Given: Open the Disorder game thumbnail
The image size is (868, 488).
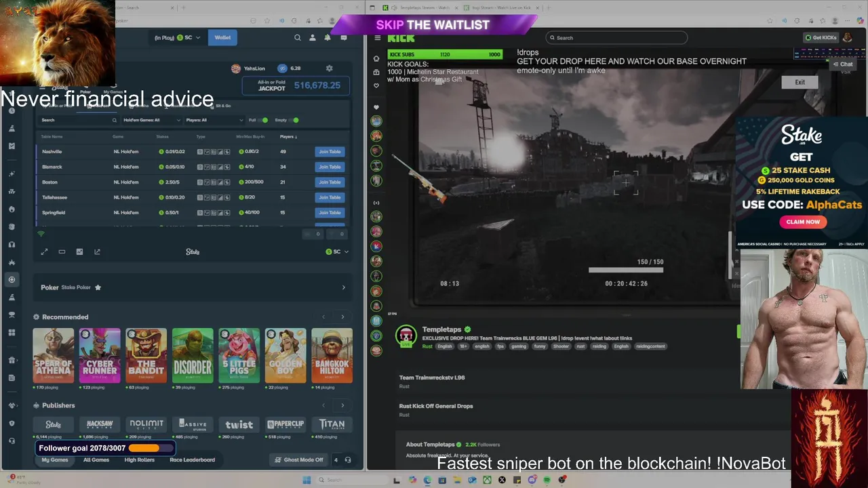Looking at the screenshot, I should (193, 355).
